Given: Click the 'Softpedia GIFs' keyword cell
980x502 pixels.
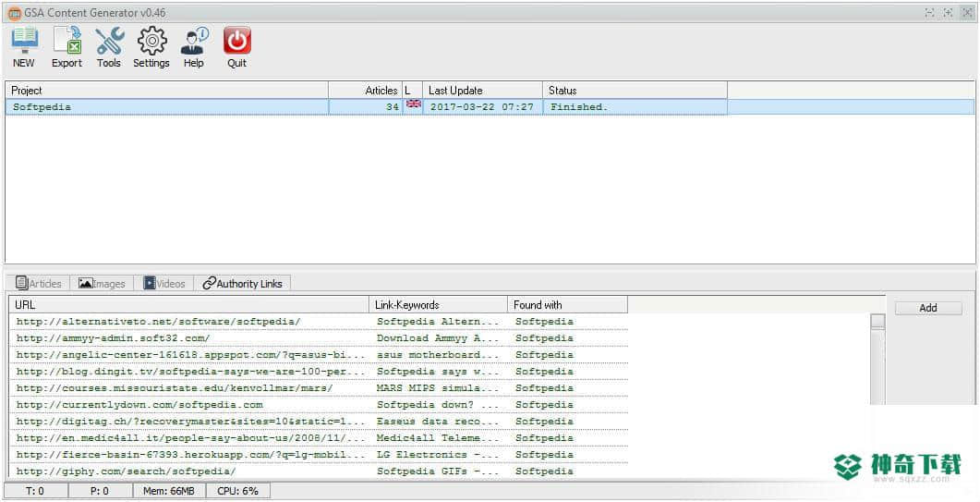Looking at the screenshot, I should coord(438,471).
